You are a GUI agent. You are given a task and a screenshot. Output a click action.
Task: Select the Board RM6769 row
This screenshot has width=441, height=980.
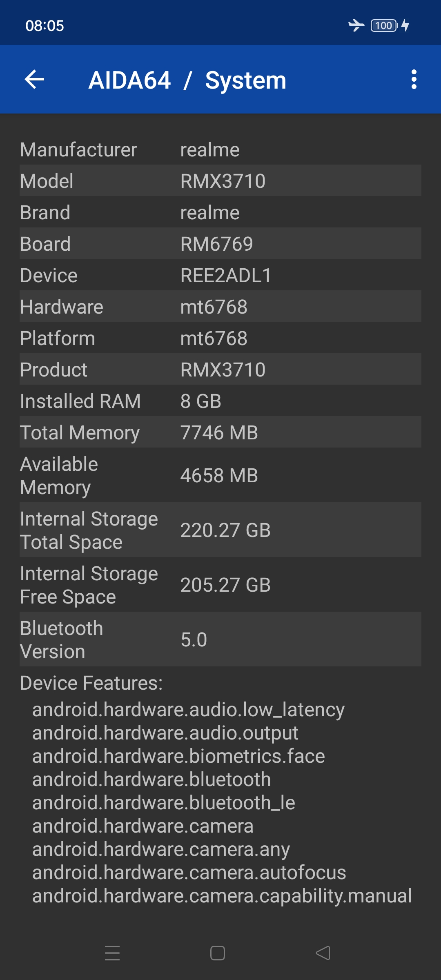[220, 244]
